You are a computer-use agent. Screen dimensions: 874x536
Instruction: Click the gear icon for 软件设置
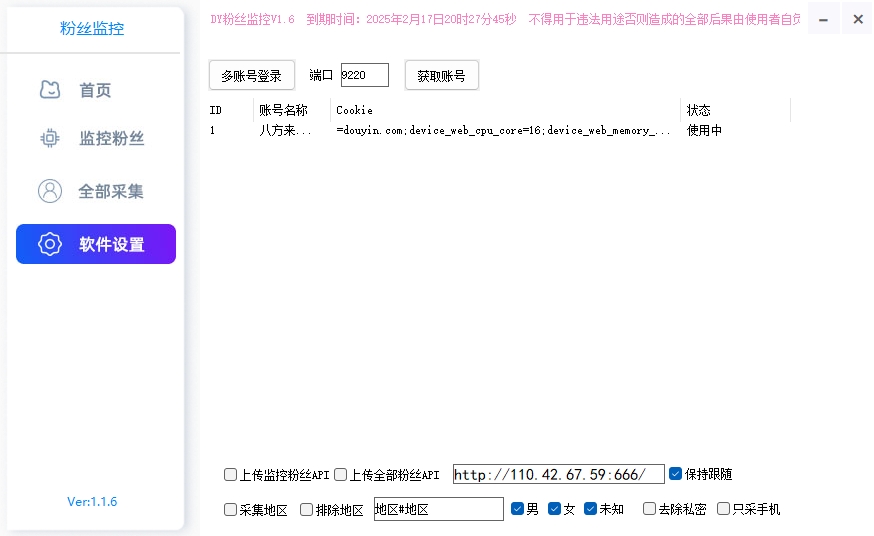click(x=50, y=244)
